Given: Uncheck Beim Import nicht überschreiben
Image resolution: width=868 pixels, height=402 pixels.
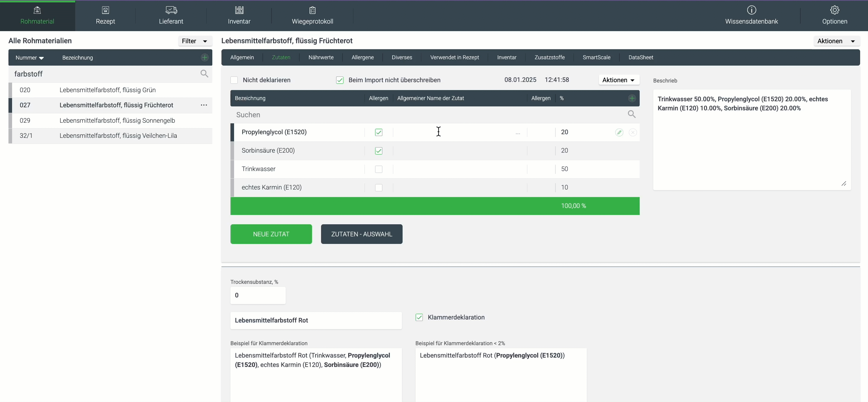Looking at the screenshot, I should (340, 80).
